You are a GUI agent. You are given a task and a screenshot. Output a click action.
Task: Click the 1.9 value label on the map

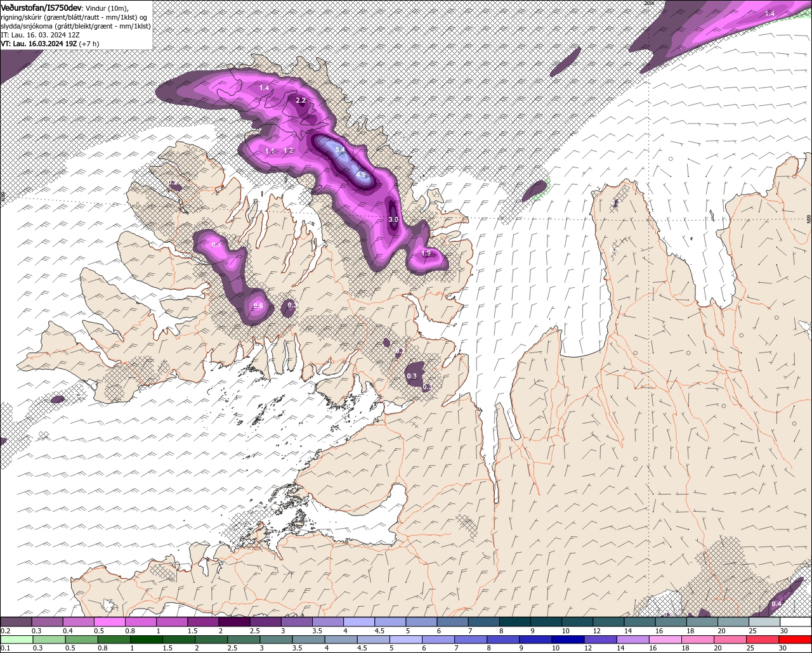pyautogui.click(x=426, y=254)
